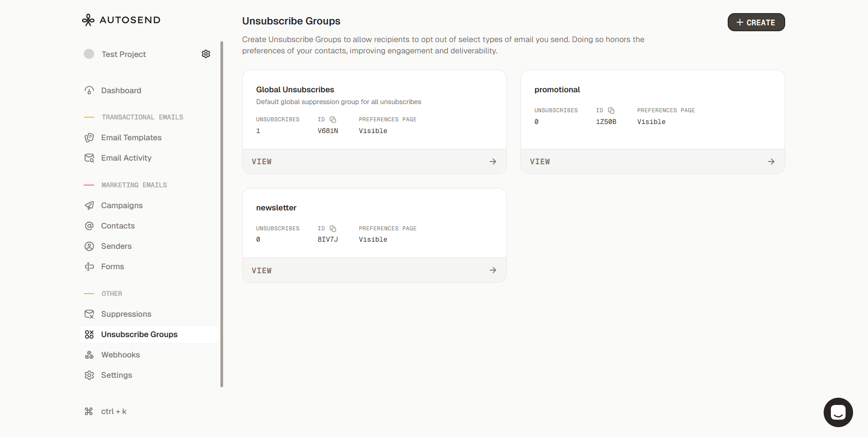The image size is (868, 438).
Task: Click the CREATE button
Action: click(x=756, y=22)
